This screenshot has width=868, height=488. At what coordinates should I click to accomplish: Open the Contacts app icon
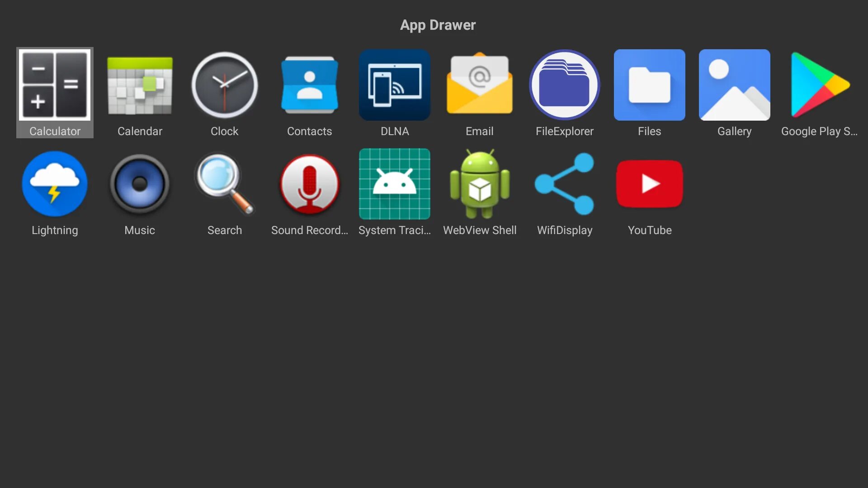(x=310, y=85)
